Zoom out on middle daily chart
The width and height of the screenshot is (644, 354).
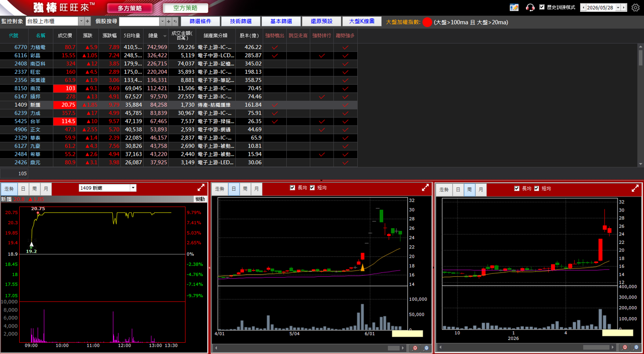[426, 348]
